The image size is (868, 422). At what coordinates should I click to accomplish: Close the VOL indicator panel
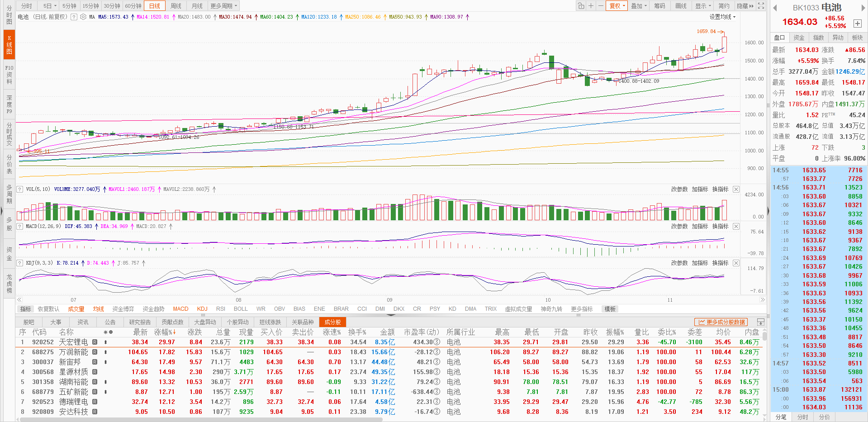click(736, 190)
